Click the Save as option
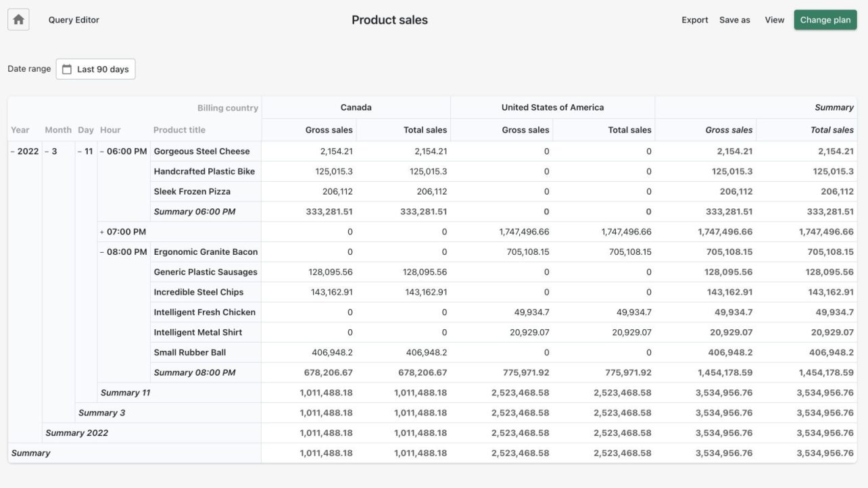Image resolution: width=868 pixels, height=488 pixels. 734,20
